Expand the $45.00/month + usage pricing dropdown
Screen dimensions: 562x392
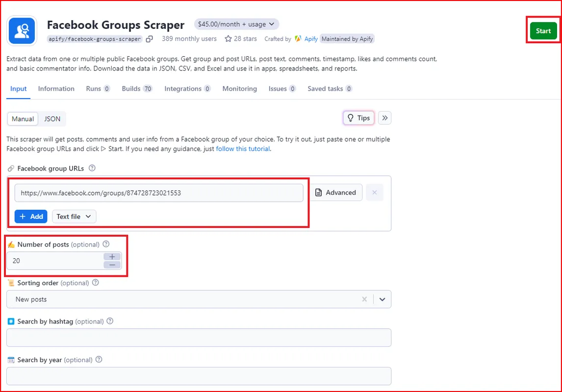coord(236,24)
